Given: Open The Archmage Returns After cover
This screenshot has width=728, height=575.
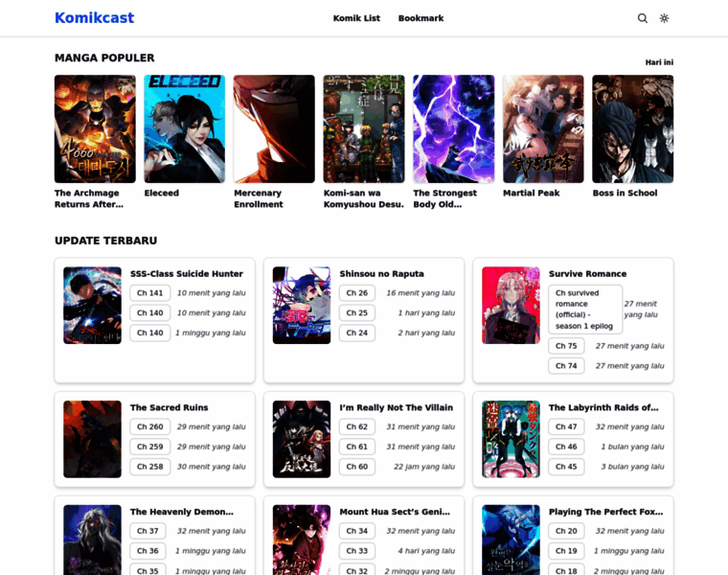Looking at the screenshot, I should coord(95,129).
